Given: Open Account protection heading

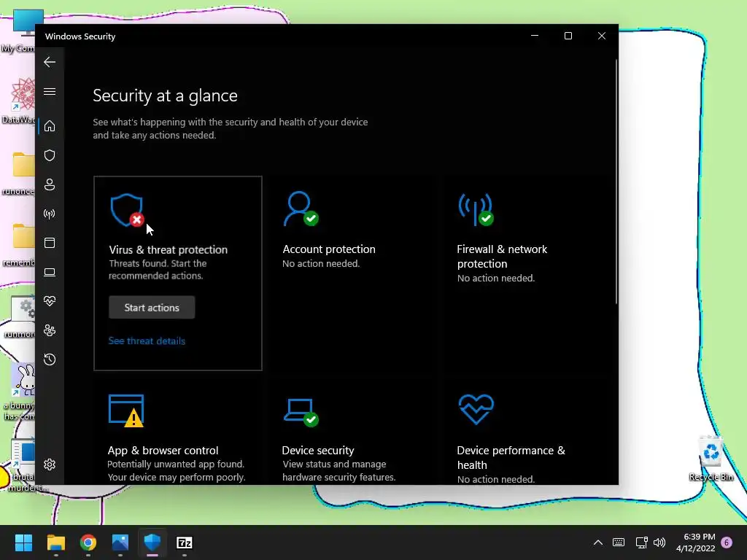Looking at the screenshot, I should pyautogui.click(x=329, y=249).
